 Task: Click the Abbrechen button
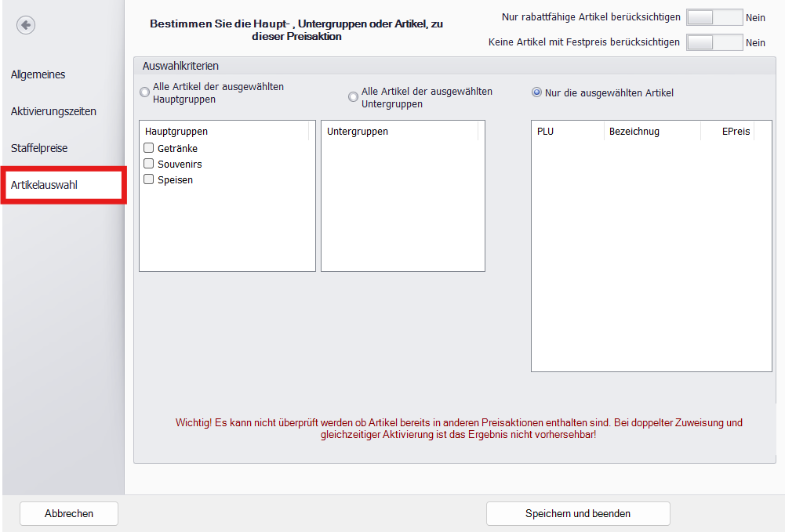(69, 513)
